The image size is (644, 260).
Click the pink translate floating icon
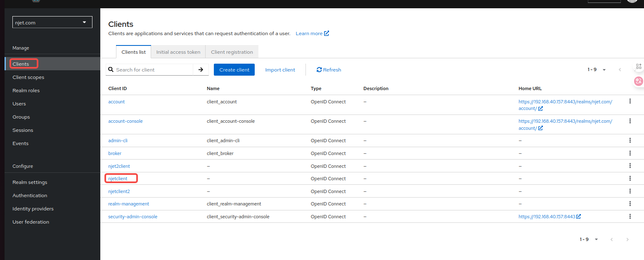pos(638,81)
